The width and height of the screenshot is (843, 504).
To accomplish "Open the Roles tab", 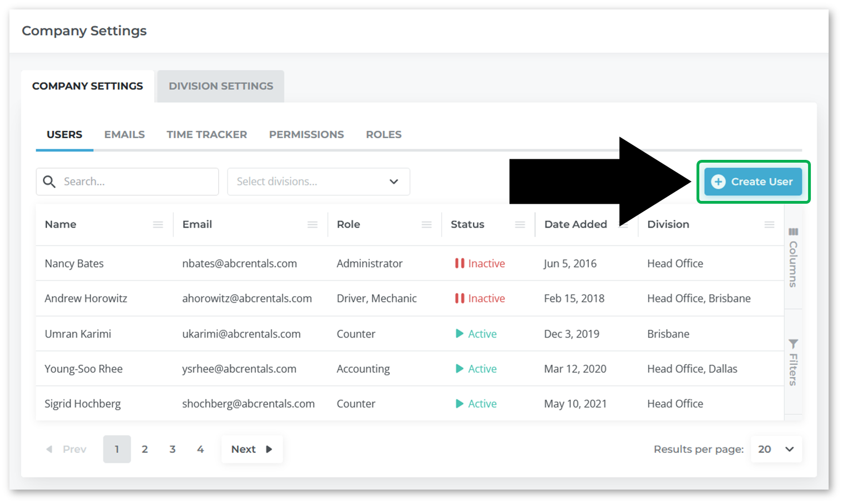I will click(x=383, y=134).
